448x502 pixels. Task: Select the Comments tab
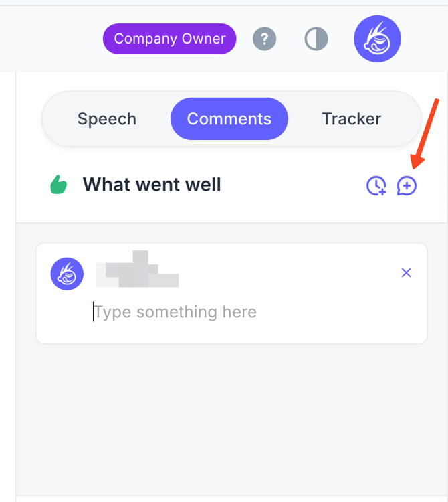click(229, 119)
